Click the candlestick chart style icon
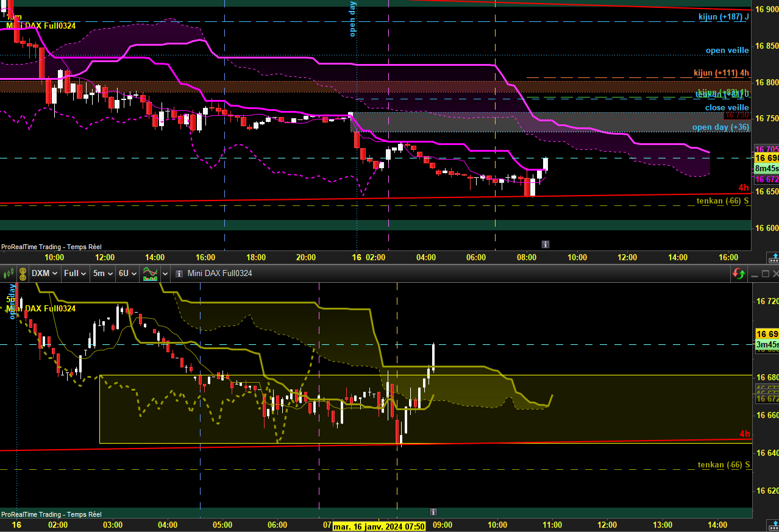779x532 pixels. (9, 273)
